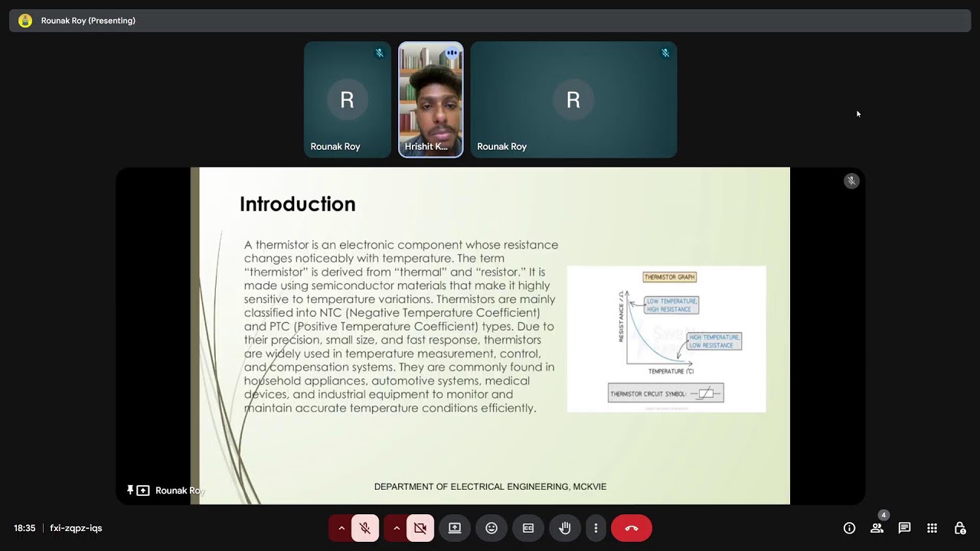Click the pin icon on the presentation tile
Image resolution: width=980 pixels, height=551 pixels.
(x=130, y=490)
